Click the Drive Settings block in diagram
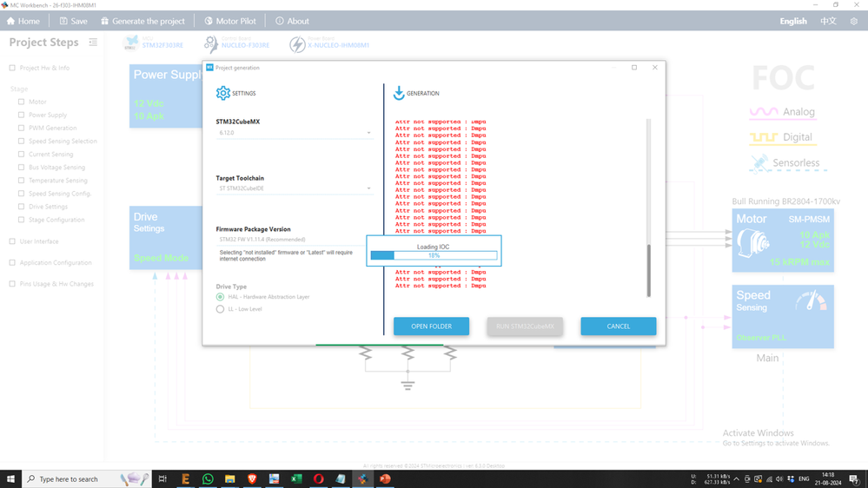This screenshot has width=868, height=488. click(166, 238)
